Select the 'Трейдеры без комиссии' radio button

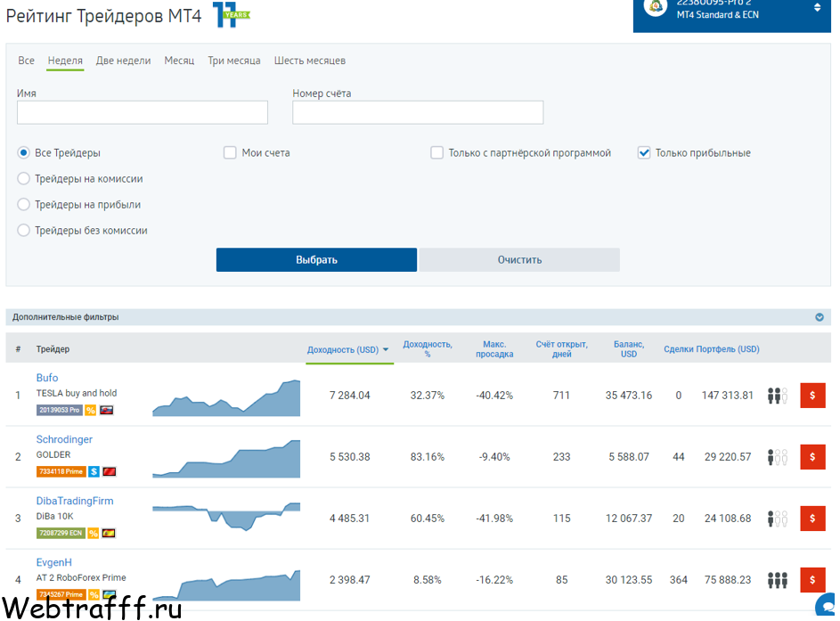click(23, 231)
